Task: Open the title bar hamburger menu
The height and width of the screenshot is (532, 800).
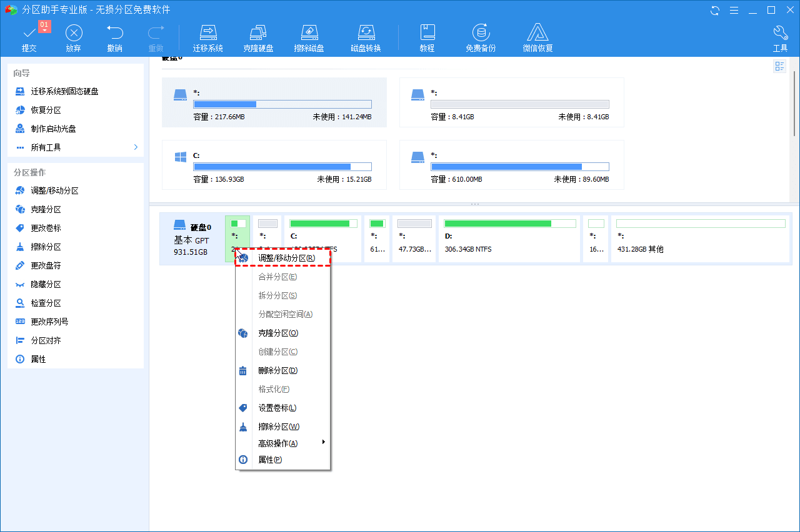Action: [734, 10]
